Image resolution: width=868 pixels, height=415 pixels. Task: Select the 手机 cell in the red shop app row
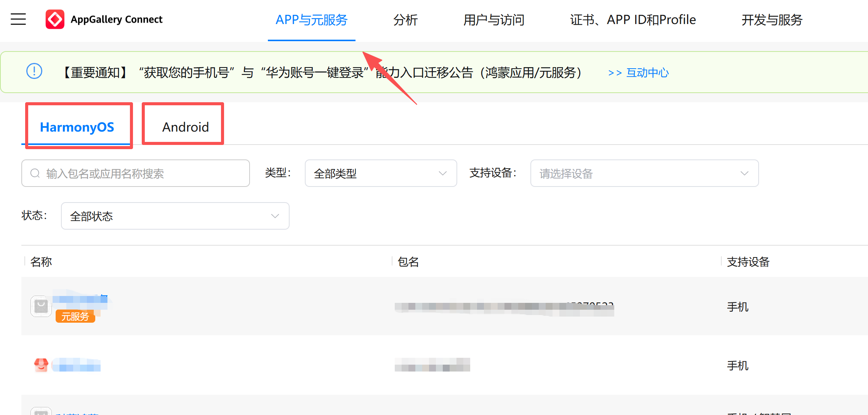[x=738, y=365]
